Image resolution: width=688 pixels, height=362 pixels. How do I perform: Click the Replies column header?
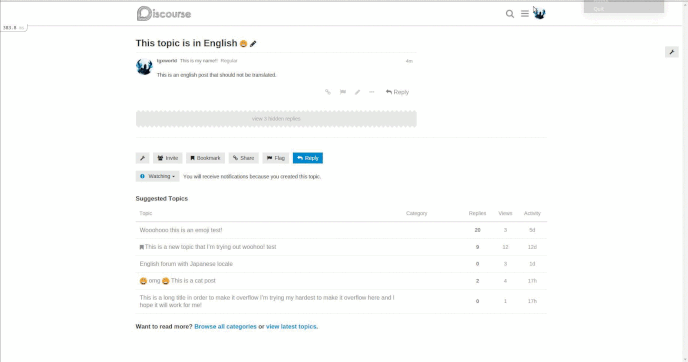coord(477,213)
